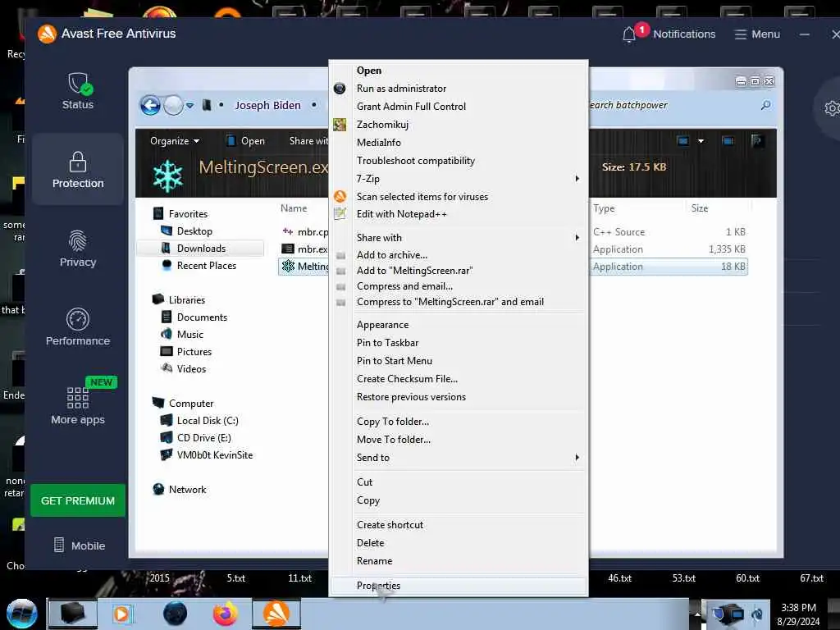Open view options dropdown arrow
This screenshot has width=840, height=630.
(x=701, y=141)
